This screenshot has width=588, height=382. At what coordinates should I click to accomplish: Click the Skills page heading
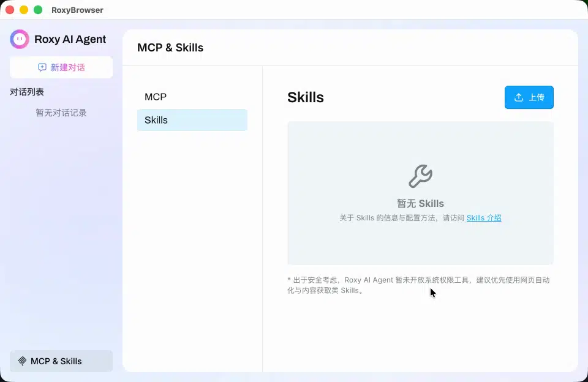pyautogui.click(x=306, y=97)
